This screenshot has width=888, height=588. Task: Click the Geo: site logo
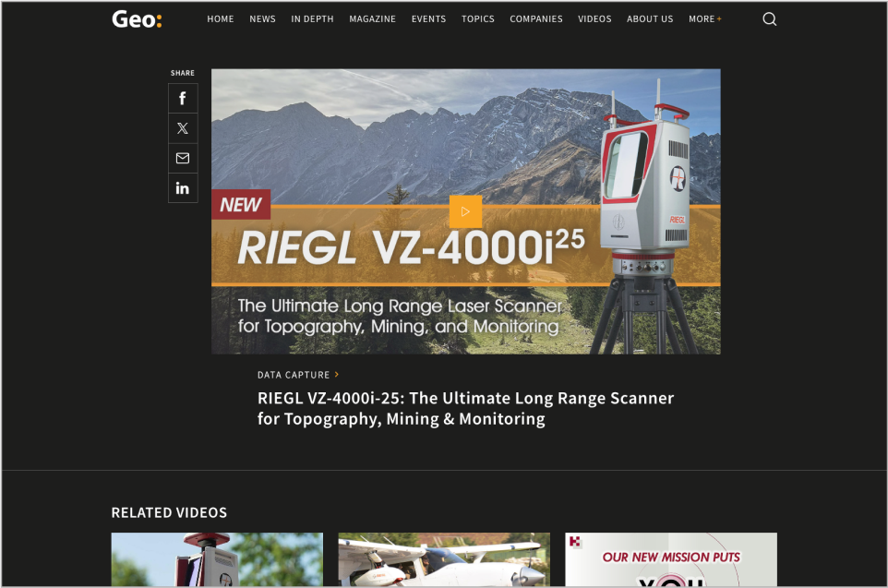(x=137, y=19)
